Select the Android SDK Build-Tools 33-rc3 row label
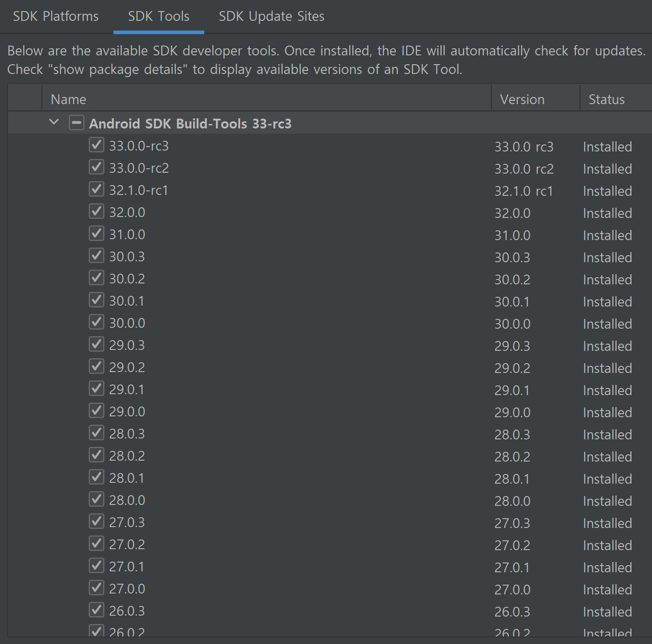The height and width of the screenshot is (644, 652). [190, 124]
